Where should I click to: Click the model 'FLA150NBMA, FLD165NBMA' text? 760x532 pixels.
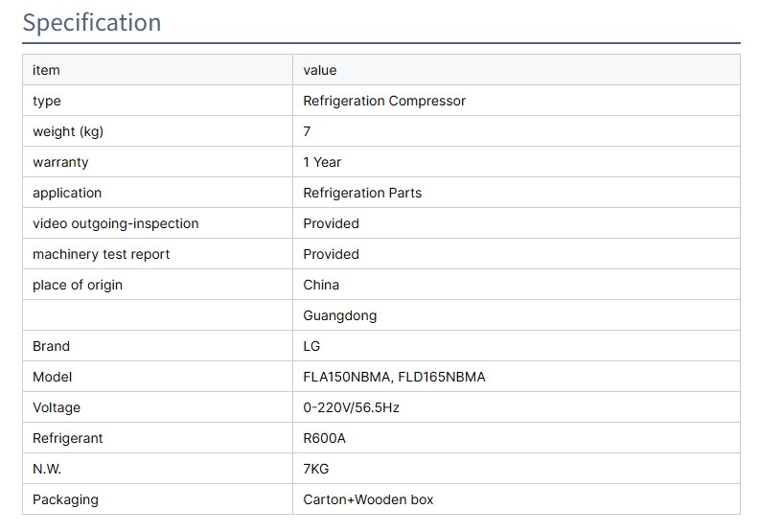[x=394, y=377]
